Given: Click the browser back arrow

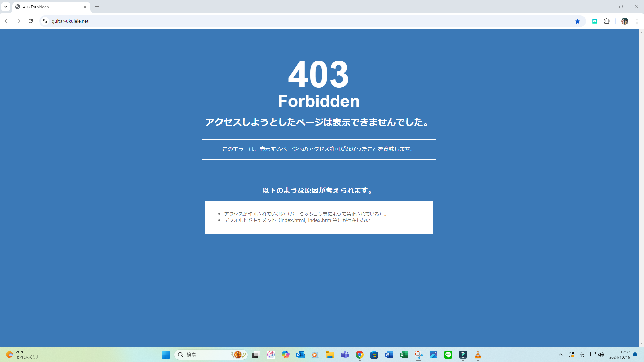Looking at the screenshot, I should (6, 21).
